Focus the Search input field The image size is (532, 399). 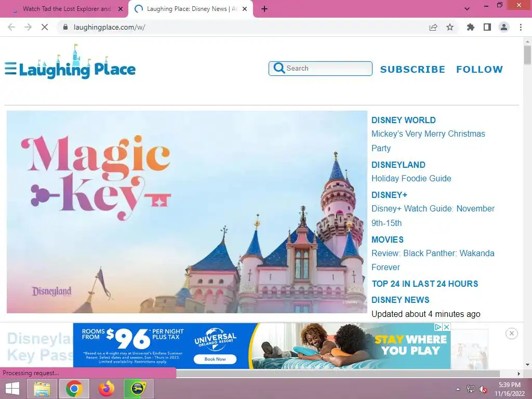[x=320, y=69]
